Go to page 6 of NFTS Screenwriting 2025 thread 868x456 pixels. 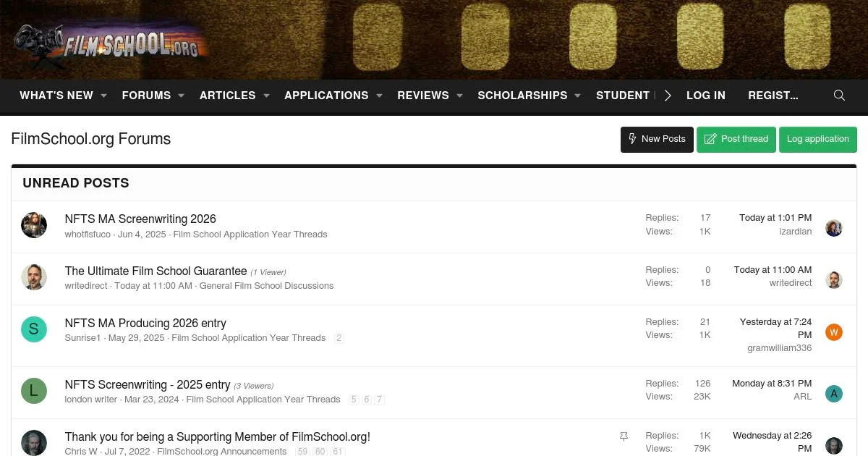click(367, 400)
